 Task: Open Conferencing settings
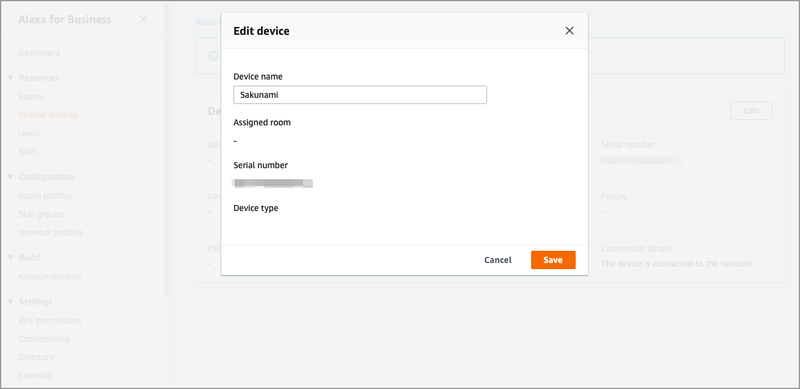pyautogui.click(x=44, y=338)
